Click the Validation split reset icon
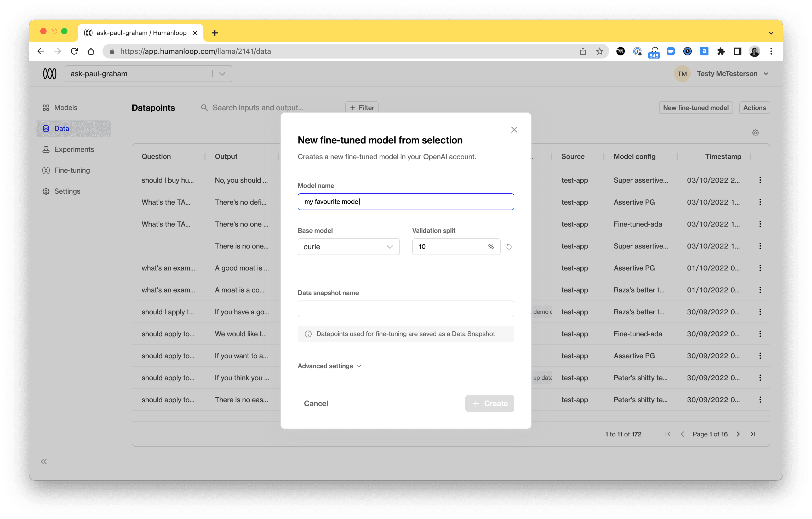812x519 pixels. [509, 246]
